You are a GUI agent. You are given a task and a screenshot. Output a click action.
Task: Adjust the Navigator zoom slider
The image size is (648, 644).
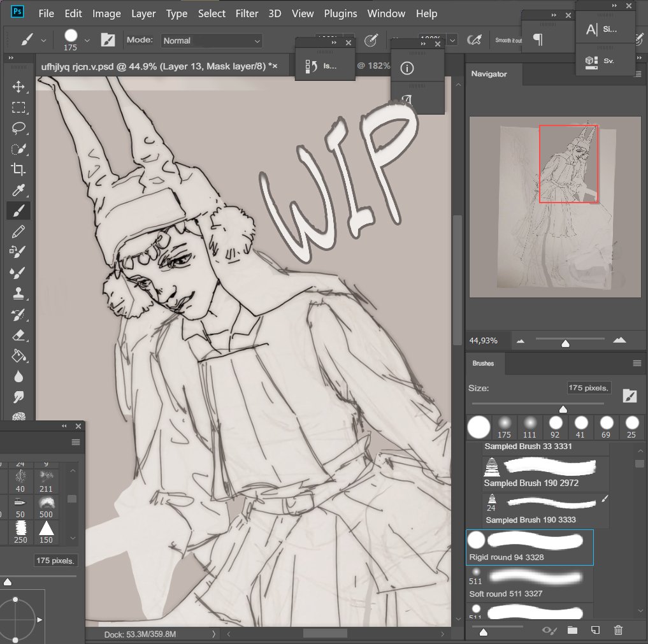pos(565,343)
